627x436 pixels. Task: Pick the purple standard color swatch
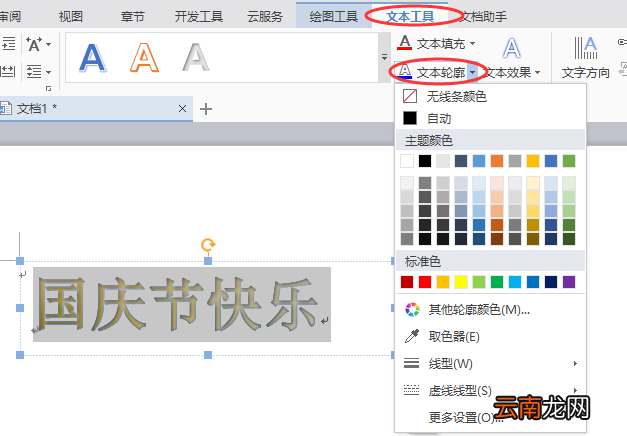pyautogui.click(x=569, y=282)
